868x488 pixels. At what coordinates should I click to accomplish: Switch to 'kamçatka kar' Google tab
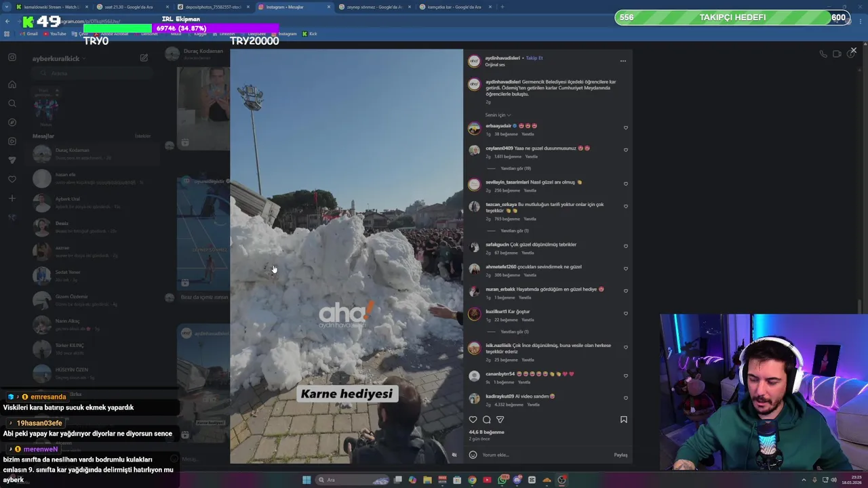[454, 7]
